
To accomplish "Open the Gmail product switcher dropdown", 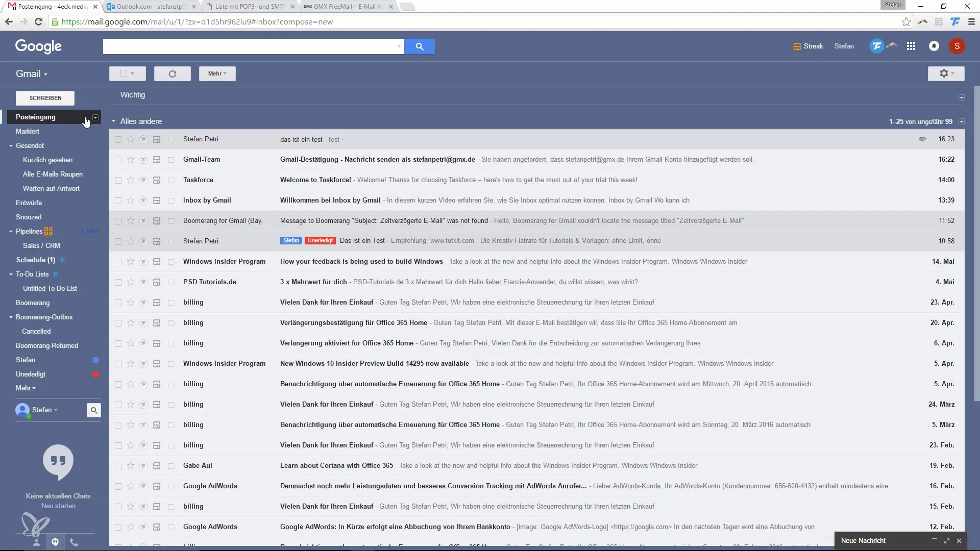I will (32, 74).
